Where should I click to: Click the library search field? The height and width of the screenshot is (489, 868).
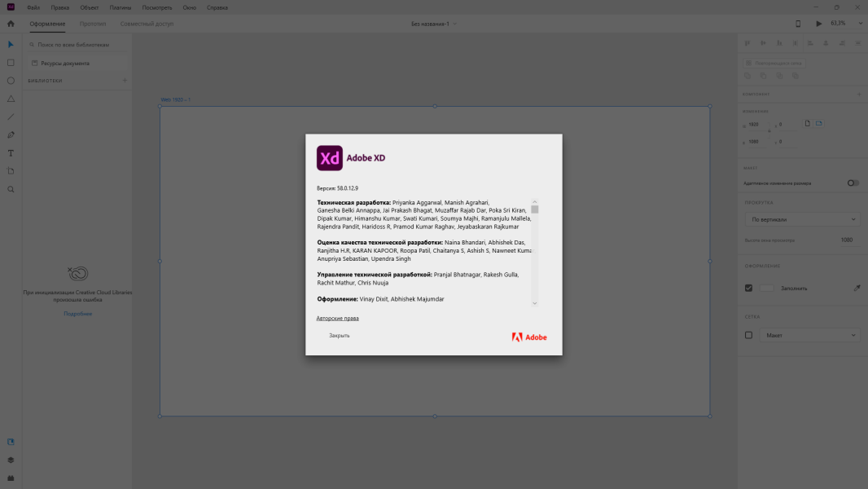[77, 45]
